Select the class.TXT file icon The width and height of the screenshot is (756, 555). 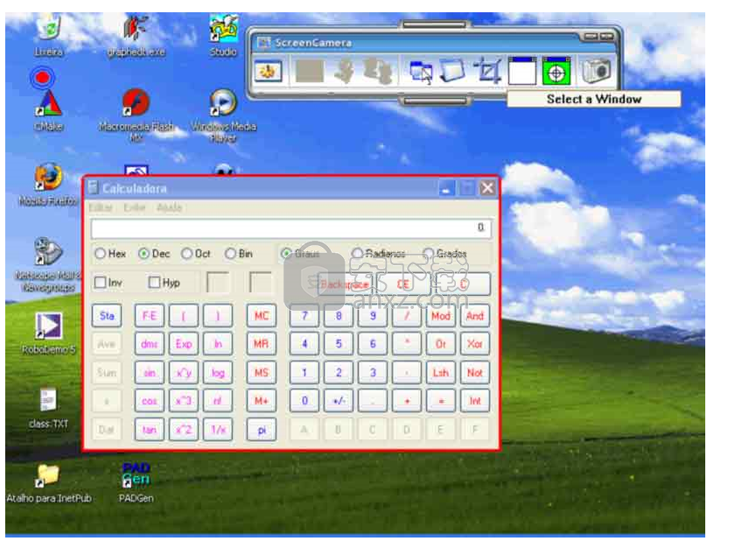[48, 409]
